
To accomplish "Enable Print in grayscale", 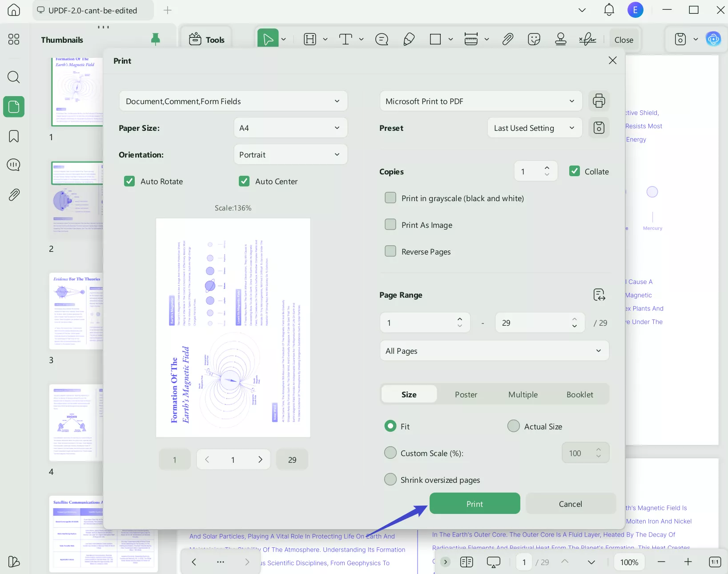I will (x=390, y=198).
